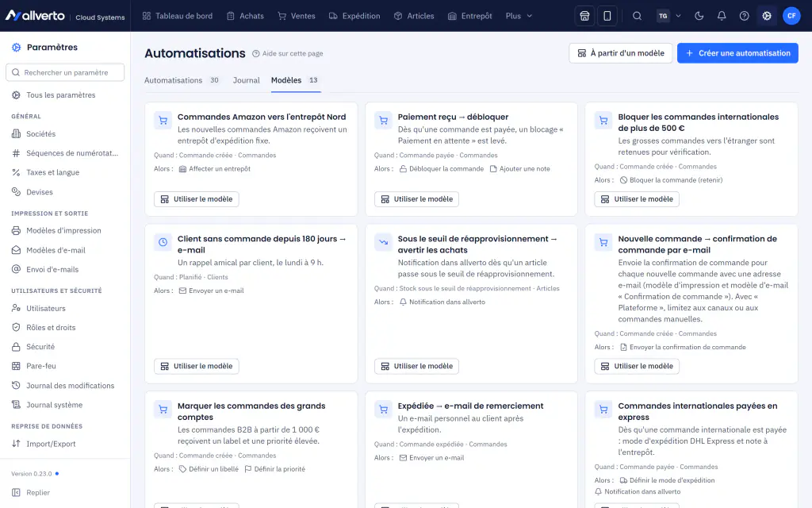The height and width of the screenshot is (508, 812).
Task: Switch to the Journal tab
Action: click(x=246, y=80)
